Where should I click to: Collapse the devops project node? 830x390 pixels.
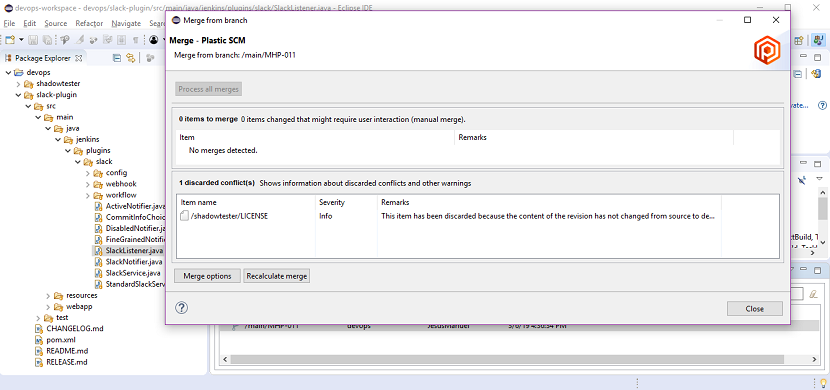[x=8, y=72]
